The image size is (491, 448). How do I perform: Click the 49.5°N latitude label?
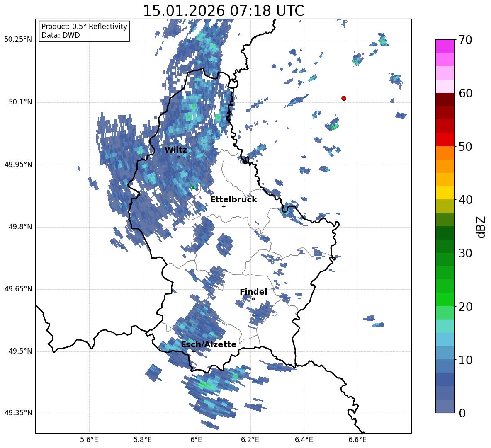(x=20, y=351)
